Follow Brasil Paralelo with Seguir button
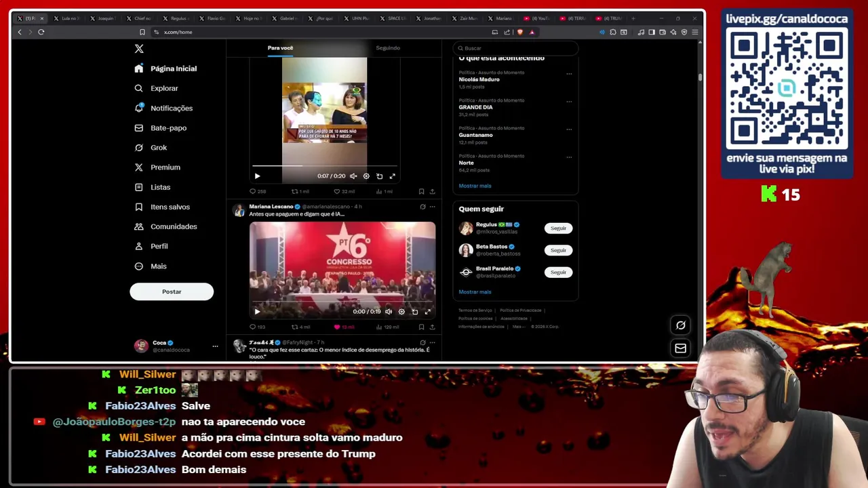Image resolution: width=868 pixels, height=488 pixels. [558, 272]
